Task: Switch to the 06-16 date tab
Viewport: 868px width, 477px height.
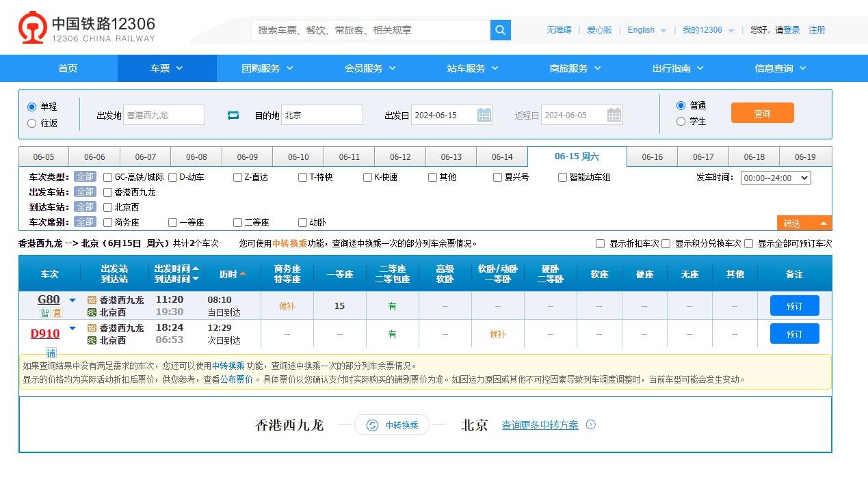Action: click(x=652, y=156)
